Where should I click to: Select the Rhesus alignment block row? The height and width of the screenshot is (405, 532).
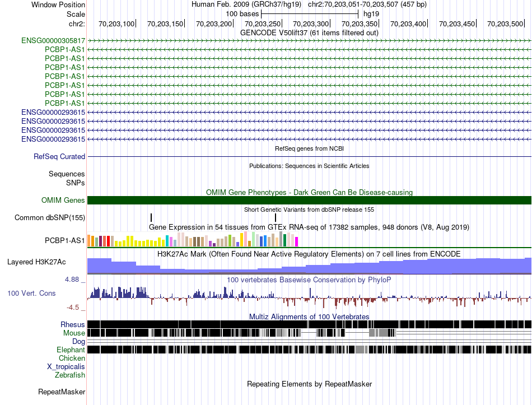click(310, 324)
